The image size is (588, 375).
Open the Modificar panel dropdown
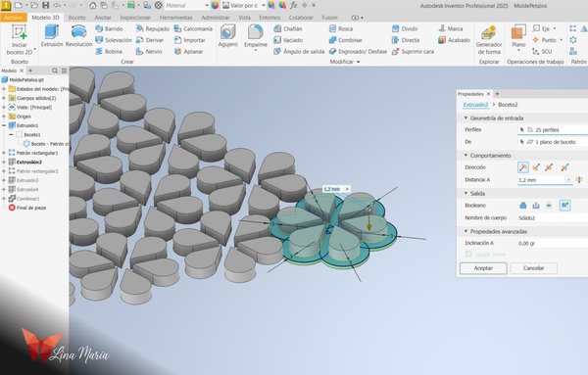tap(359, 62)
